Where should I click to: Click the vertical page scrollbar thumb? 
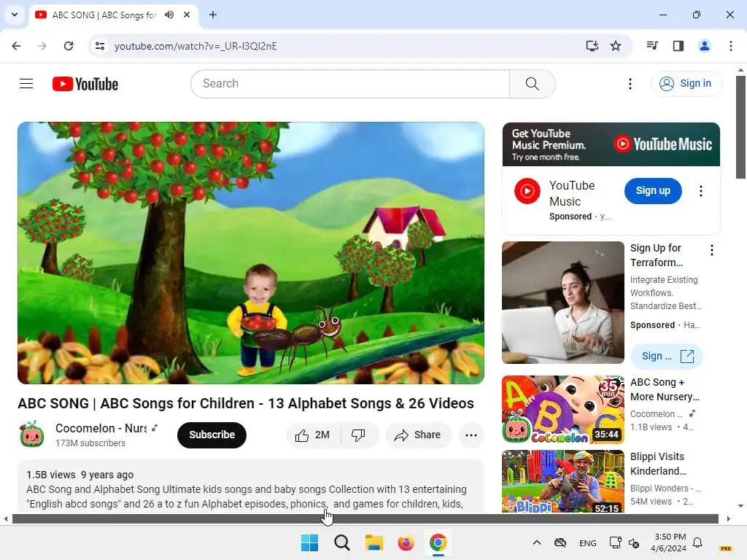click(740, 127)
